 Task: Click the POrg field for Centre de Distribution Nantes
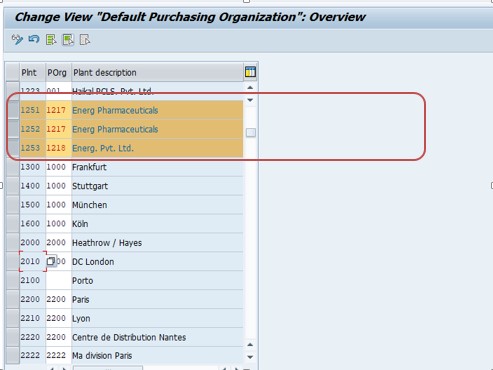point(58,337)
